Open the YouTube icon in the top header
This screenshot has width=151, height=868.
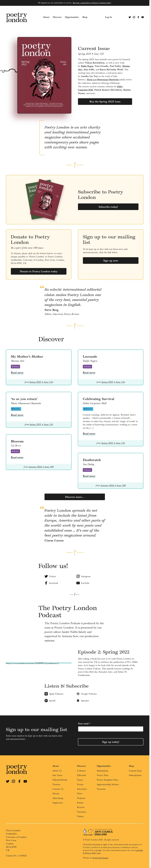[x=142, y=17]
